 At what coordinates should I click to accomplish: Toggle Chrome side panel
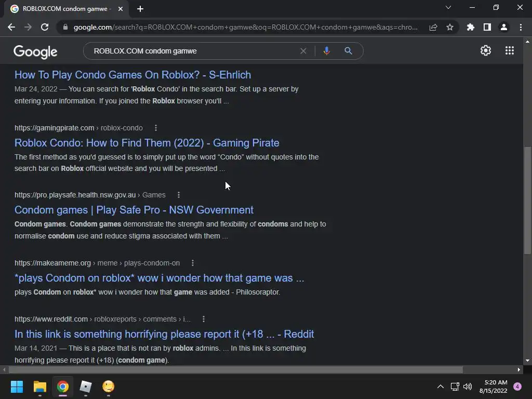click(x=487, y=27)
